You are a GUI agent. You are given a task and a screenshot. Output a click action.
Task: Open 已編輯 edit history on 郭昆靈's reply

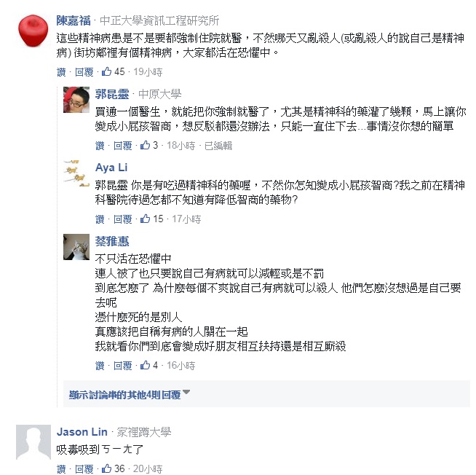pos(218,146)
